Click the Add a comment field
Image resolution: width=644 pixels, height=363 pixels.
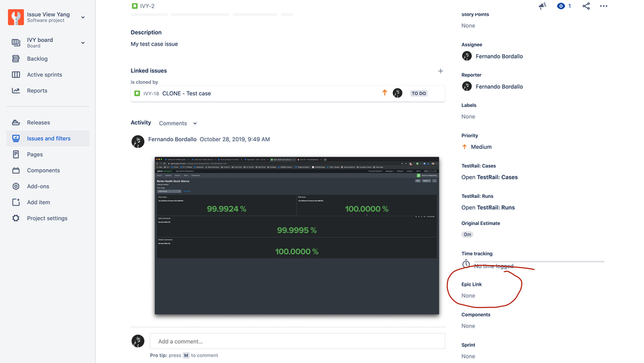[297, 341]
